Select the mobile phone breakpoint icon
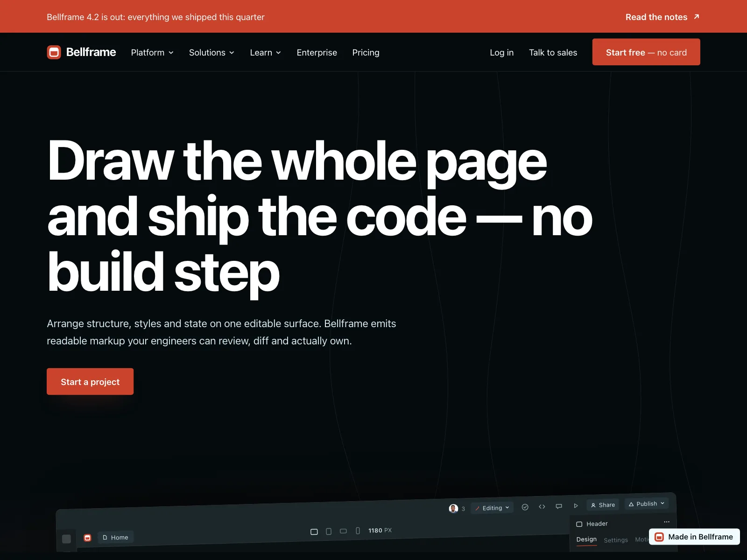The height and width of the screenshot is (560, 747). click(x=358, y=531)
